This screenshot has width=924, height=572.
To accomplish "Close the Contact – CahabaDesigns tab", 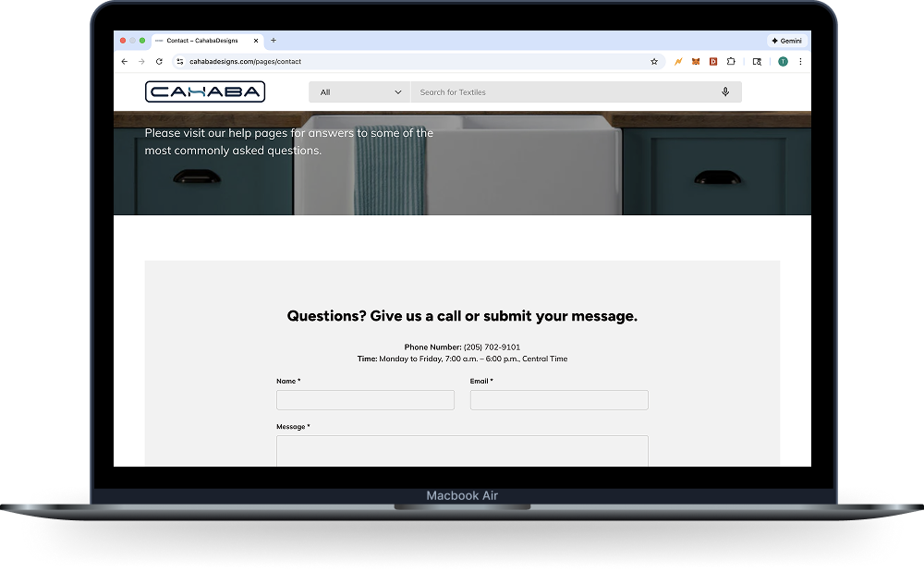I will coord(256,41).
